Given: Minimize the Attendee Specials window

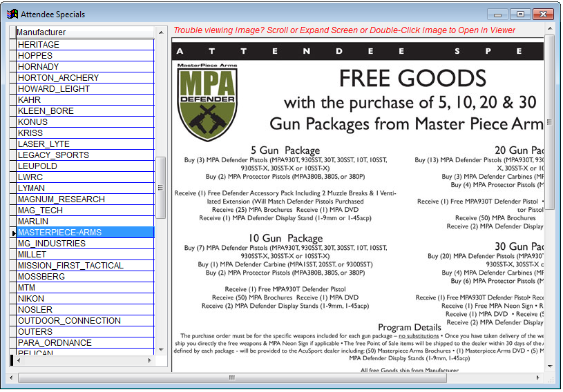Looking at the screenshot, I should [x=497, y=14].
